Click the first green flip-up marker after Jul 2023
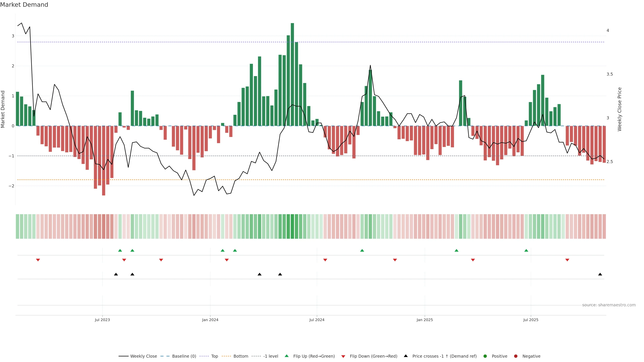 click(120, 250)
